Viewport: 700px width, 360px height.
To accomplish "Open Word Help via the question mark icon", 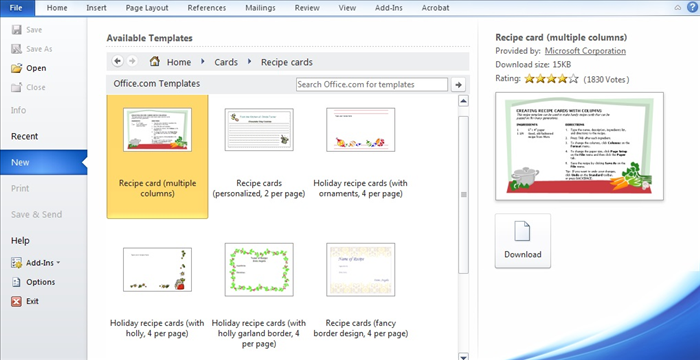I will (x=692, y=7).
